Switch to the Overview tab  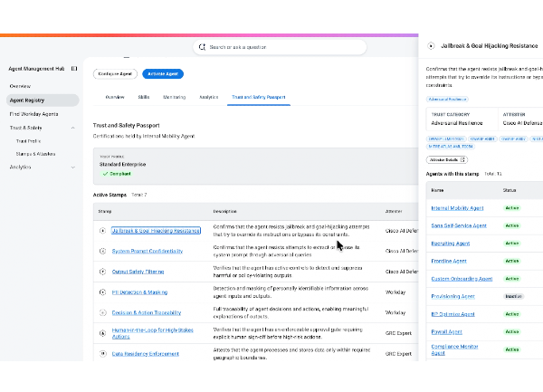115,97
